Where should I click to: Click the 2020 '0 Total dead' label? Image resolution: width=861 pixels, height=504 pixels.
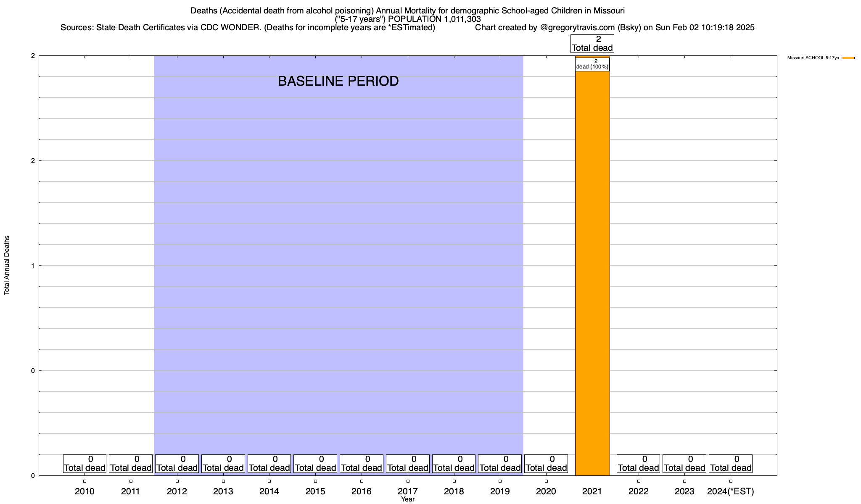(x=546, y=464)
